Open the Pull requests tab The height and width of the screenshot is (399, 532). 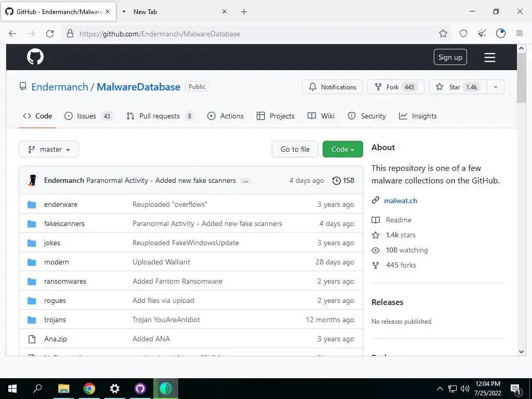click(x=160, y=116)
